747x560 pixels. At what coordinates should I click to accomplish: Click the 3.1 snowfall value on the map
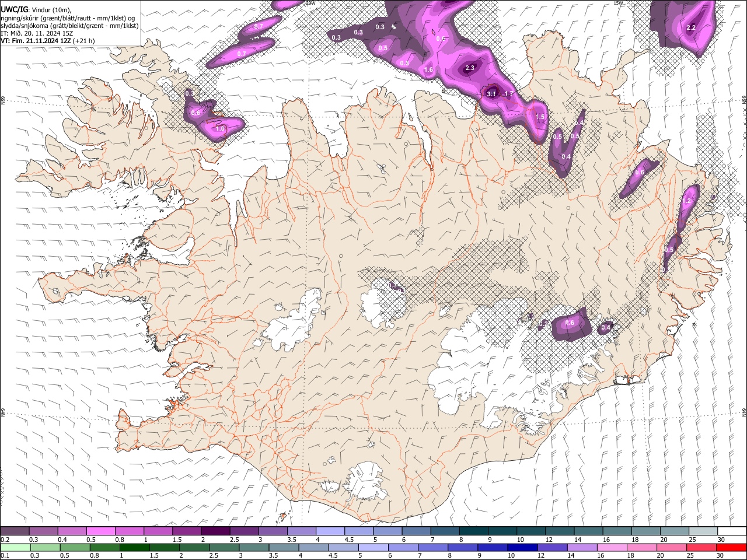coord(491,94)
